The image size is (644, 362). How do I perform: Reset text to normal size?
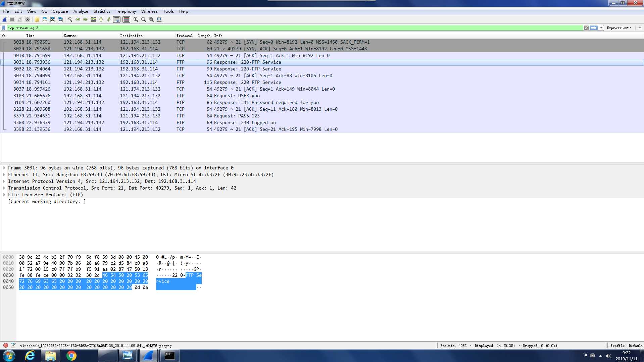pos(151,19)
